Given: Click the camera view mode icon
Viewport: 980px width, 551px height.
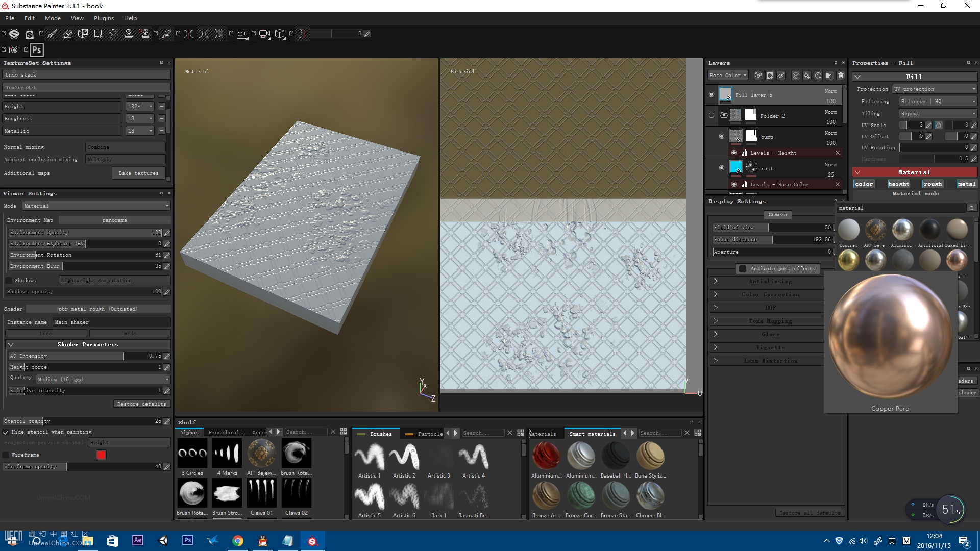Looking at the screenshot, I should tap(264, 34).
